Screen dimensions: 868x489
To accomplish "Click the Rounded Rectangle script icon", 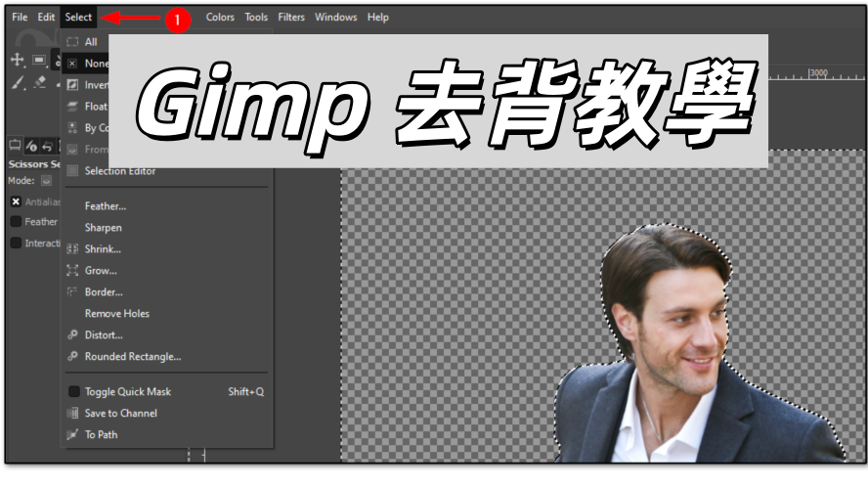I will (72, 356).
